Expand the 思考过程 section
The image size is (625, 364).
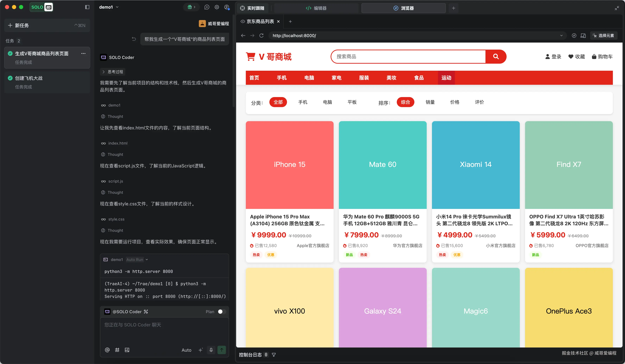click(x=113, y=72)
